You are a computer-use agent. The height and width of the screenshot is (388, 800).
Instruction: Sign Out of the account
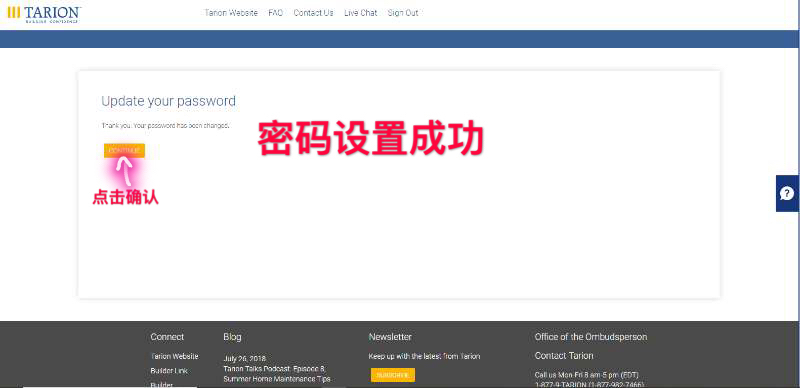[403, 13]
